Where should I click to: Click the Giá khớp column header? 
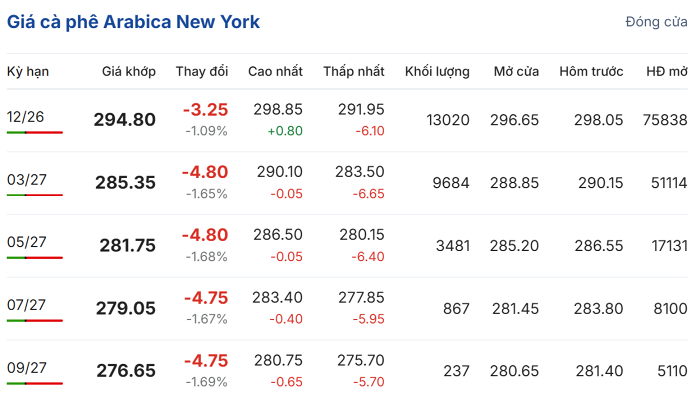[129, 71]
